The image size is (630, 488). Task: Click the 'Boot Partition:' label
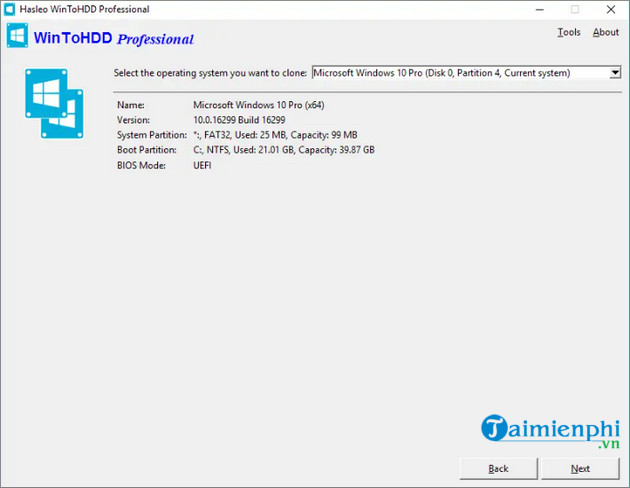point(147,150)
